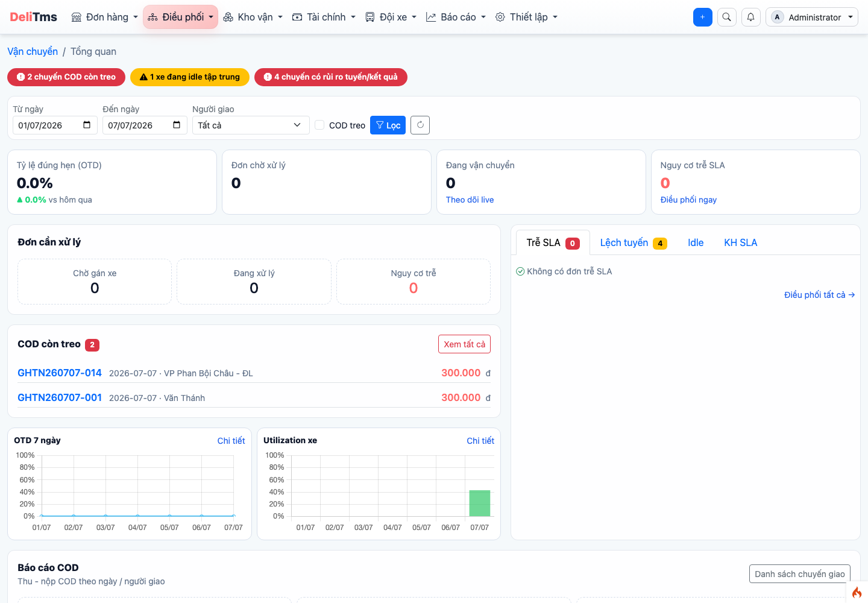868x603 pixels.
Task: Click Xem tất cả for COD còn treo
Action: tap(464, 344)
